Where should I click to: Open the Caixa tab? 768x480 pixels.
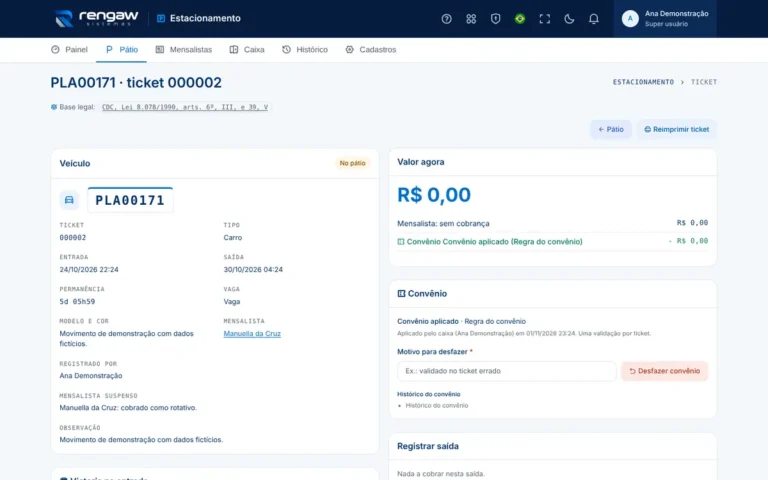pyautogui.click(x=247, y=49)
